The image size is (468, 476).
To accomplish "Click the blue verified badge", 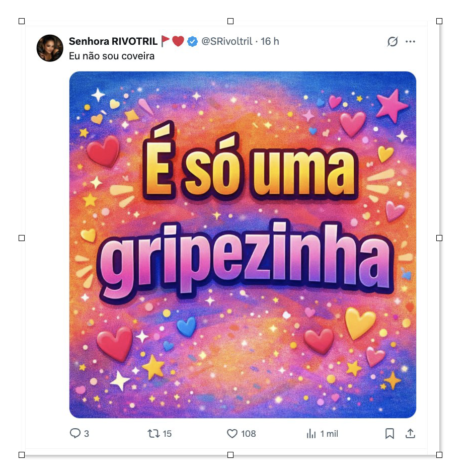I will click(192, 41).
